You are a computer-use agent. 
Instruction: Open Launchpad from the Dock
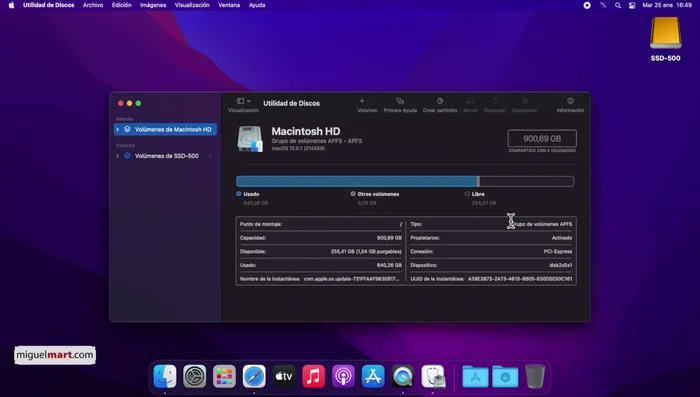pyautogui.click(x=224, y=376)
